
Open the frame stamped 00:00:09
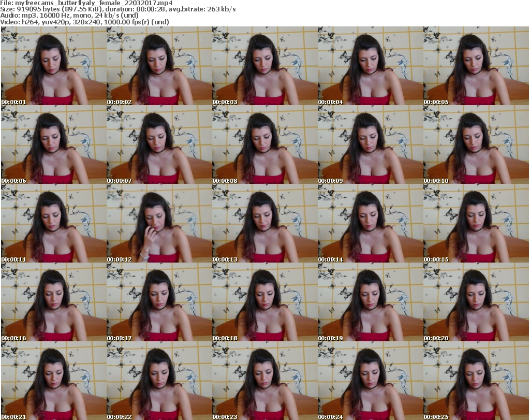(x=371, y=144)
